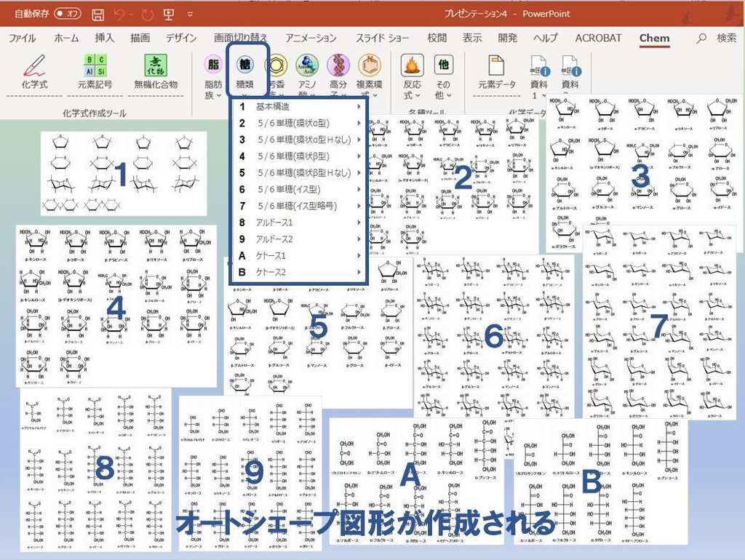The image size is (745, 560).
Task: Start slideshow from beginning icon in title bar
Action: [x=169, y=15]
